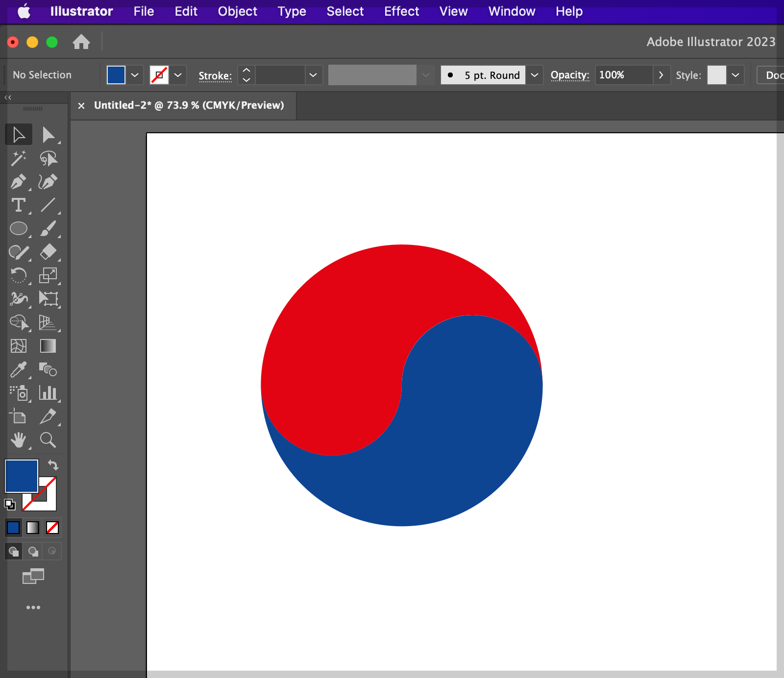This screenshot has width=784, height=678.
Task: Select the Free Transform tool
Action: point(48,298)
